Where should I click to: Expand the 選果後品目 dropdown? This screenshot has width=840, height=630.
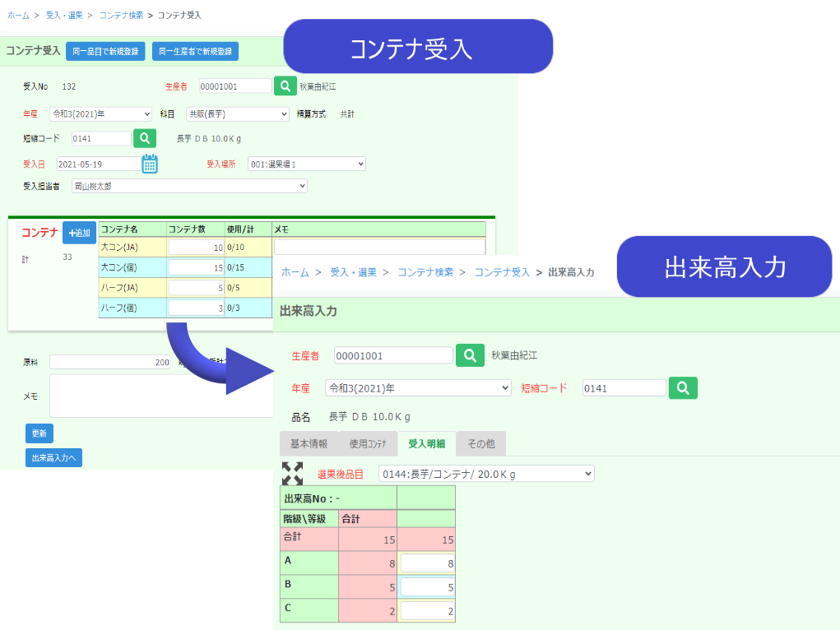[485, 474]
